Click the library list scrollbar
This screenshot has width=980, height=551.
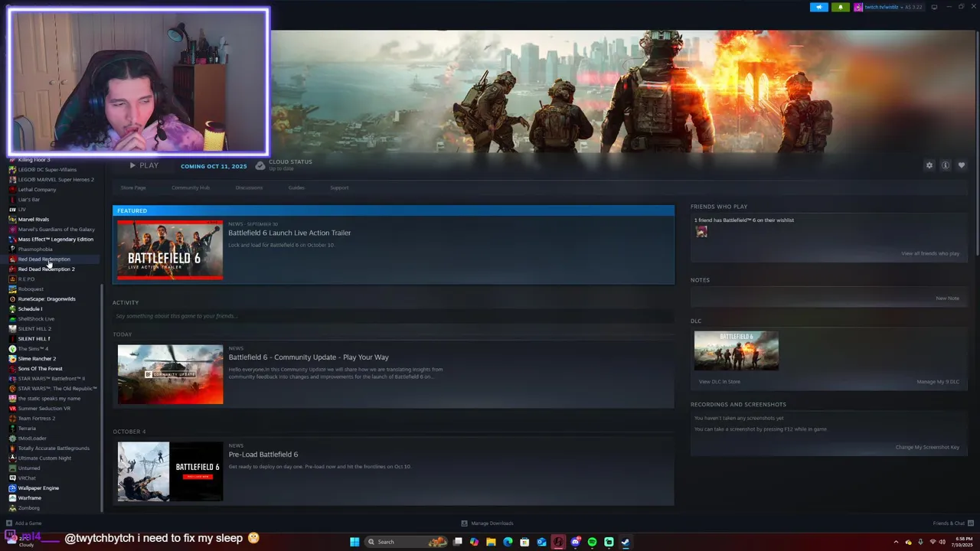(102, 398)
